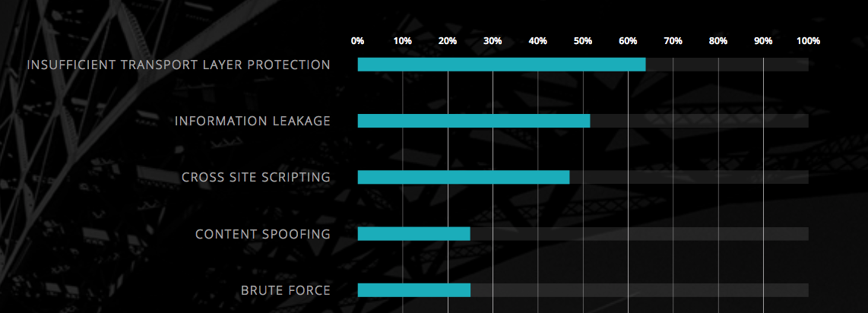Click the Information Leakage teal bar

[x=474, y=121]
